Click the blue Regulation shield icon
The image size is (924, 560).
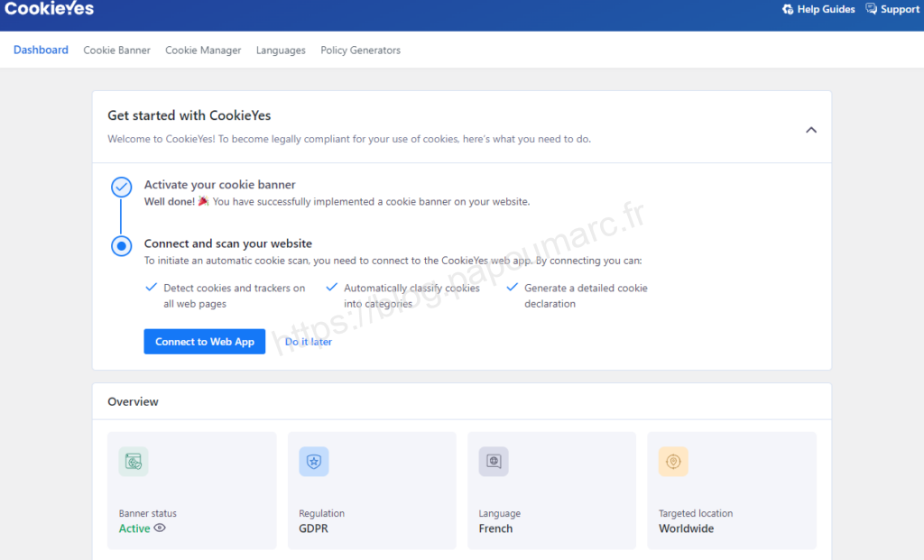(314, 462)
